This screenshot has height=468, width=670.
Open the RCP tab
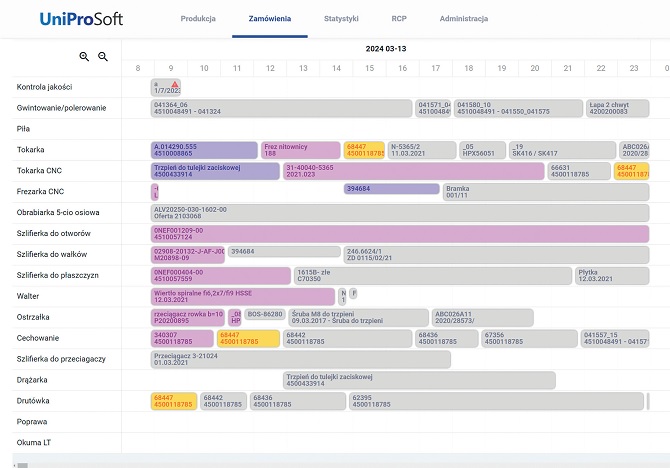point(399,19)
